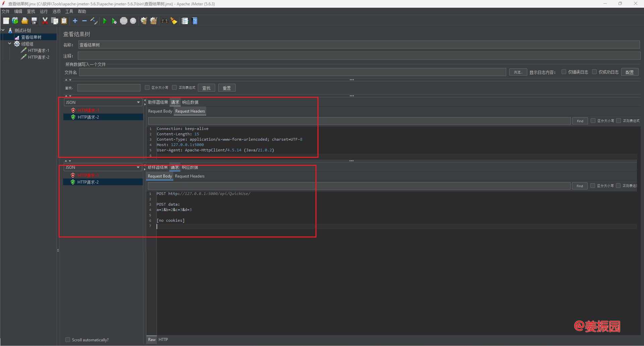Open the 运行 menu
This screenshot has width=644, height=346.
pos(44,11)
